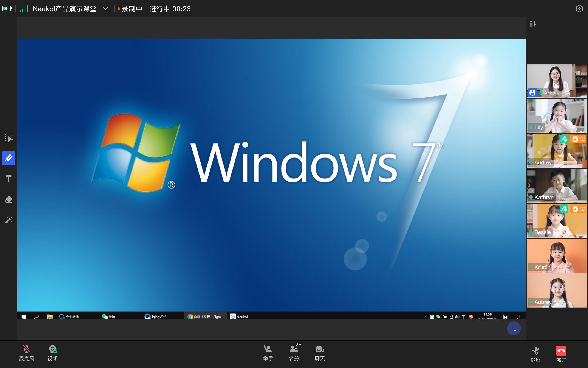Select the Eraser tool
This screenshot has height=368, width=588.
pos(9,200)
